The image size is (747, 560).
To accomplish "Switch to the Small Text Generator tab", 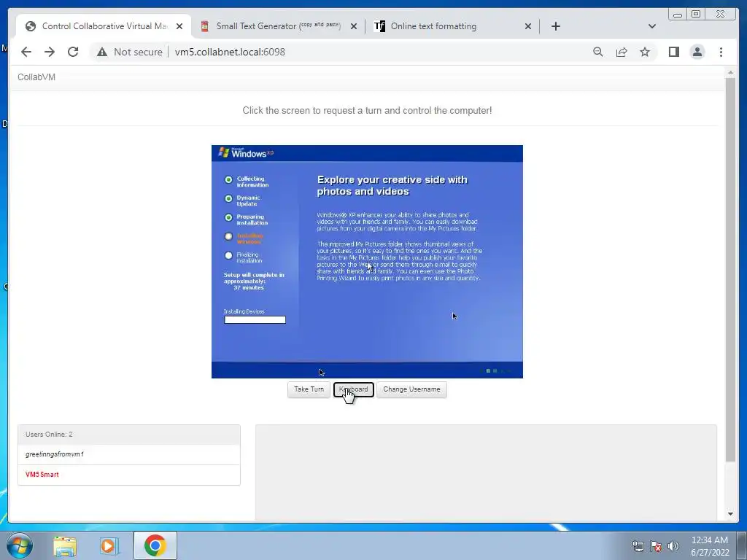I will (x=278, y=26).
